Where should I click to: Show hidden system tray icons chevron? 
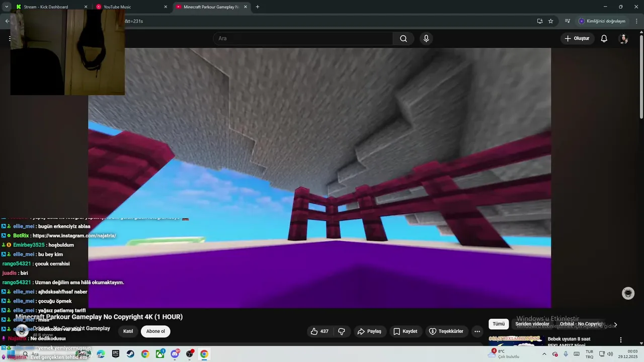pyautogui.click(x=544, y=354)
